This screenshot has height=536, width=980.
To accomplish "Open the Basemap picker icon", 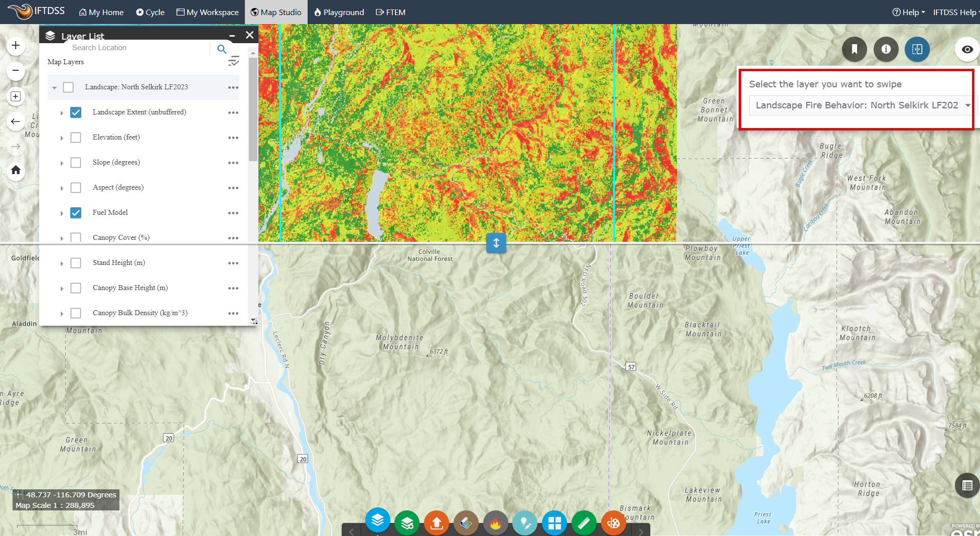I will coord(466,522).
